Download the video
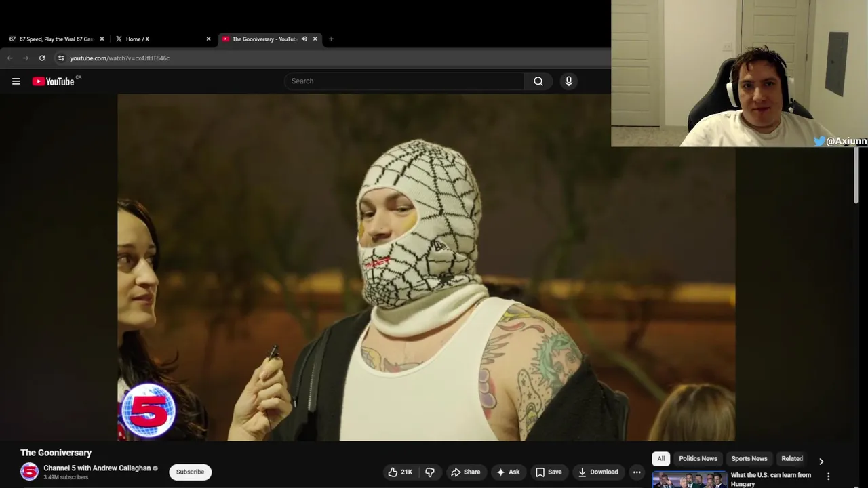The image size is (868, 488). tap(597, 472)
